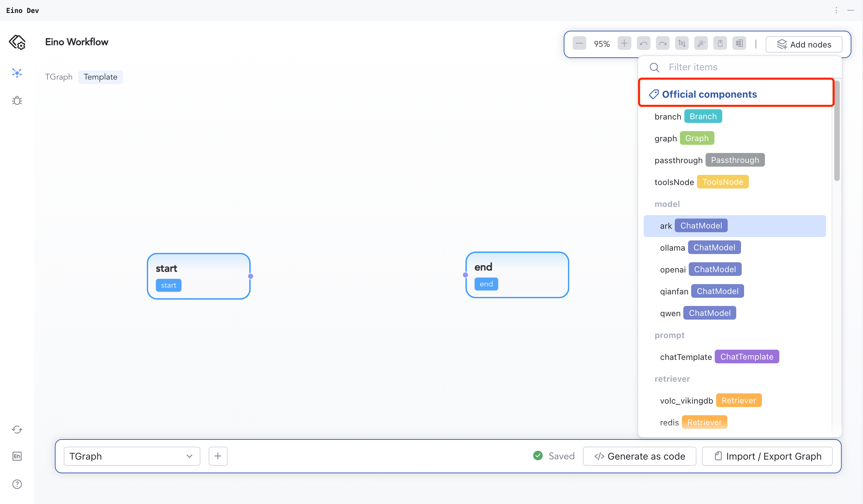The width and height of the screenshot is (863, 504).
Task: Switch to the Template tab
Action: (100, 77)
